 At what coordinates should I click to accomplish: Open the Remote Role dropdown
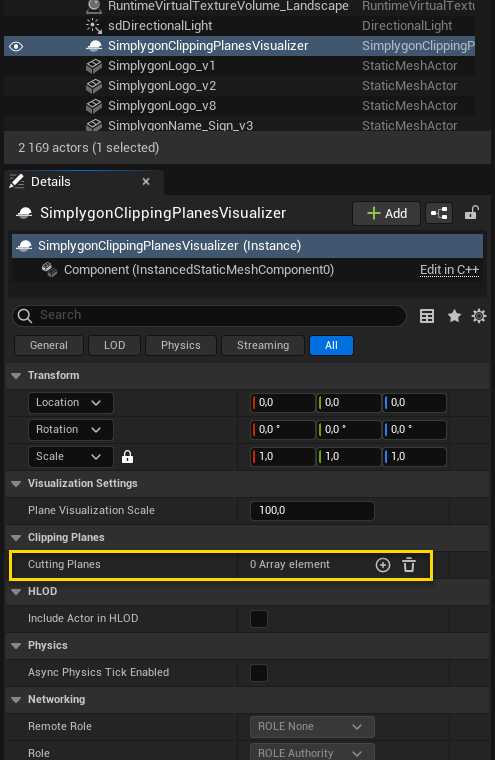pyautogui.click(x=312, y=727)
